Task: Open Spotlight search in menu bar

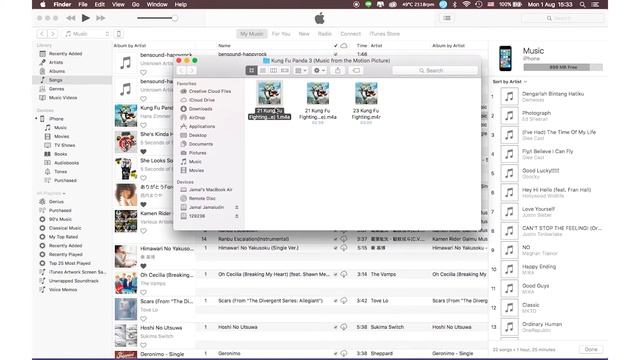Action: point(582,4)
